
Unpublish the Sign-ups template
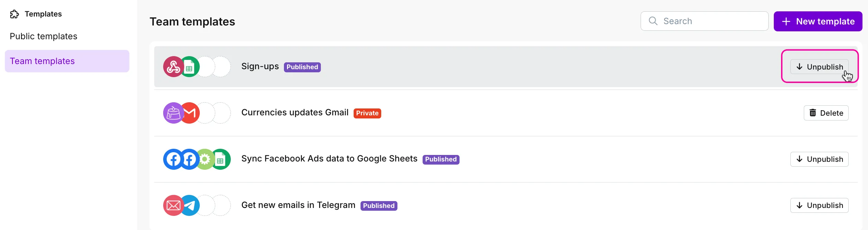819,67
